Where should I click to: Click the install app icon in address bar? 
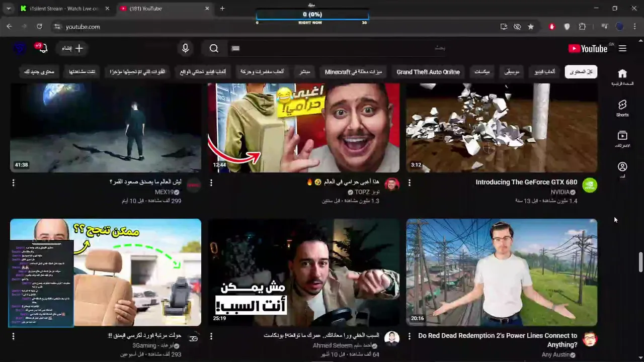pyautogui.click(x=504, y=27)
